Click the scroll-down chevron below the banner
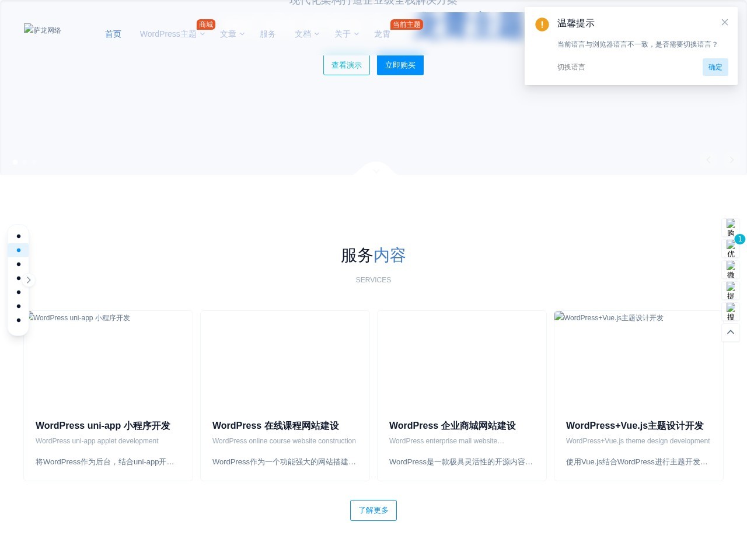 [376, 171]
